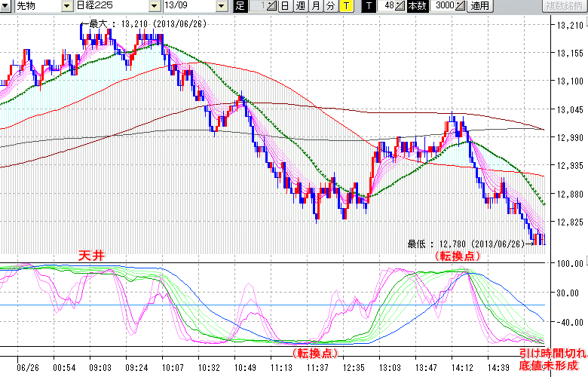The width and height of the screenshot is (588, 377).
Task: Click the leftmost dropdown arrow in toolbar
Action: tap(6, 6)
